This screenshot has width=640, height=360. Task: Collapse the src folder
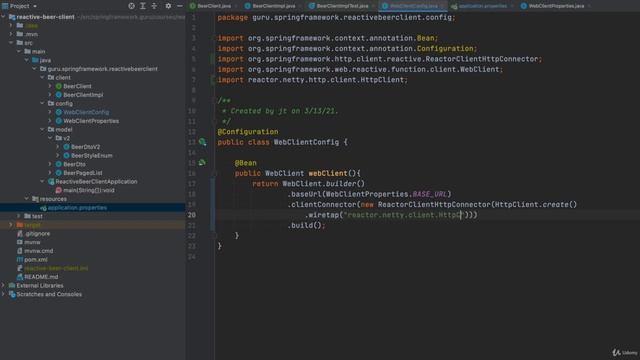11,42
